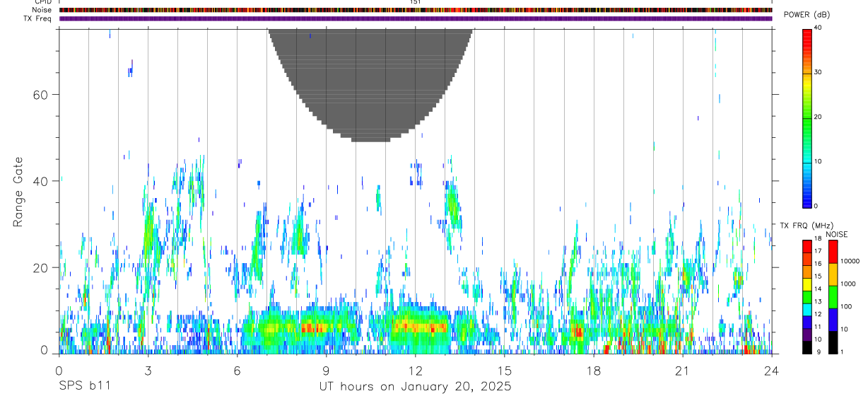Click the '18' tick on UT hours axis
868x401 pixels.
[593, 370]
